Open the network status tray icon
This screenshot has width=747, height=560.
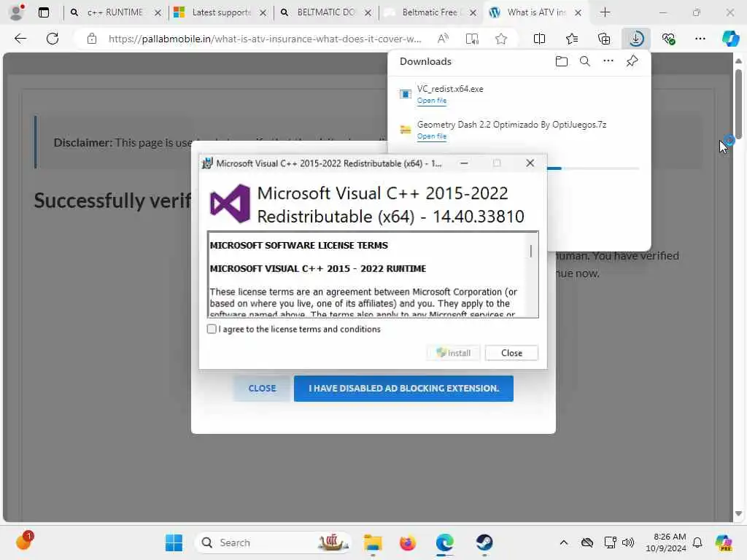609,542
